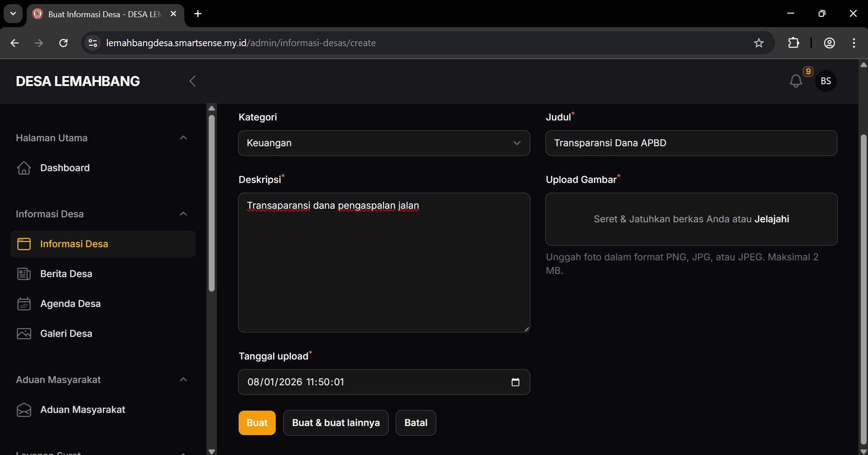Open Agenda Desa menu item
Image resolution: width=868 pixels, height=455 pixels.
[70, 304]
